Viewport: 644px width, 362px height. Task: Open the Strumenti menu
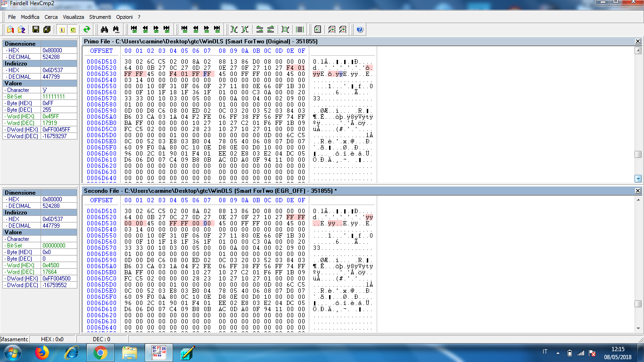100,17
